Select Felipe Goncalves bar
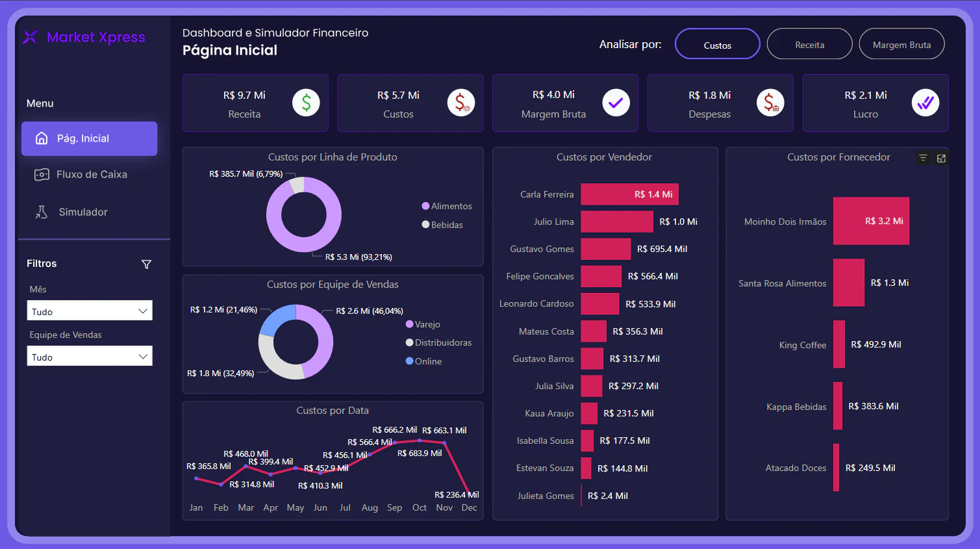Viewport: 980px width, 549px height. click(x=601, y=276)
